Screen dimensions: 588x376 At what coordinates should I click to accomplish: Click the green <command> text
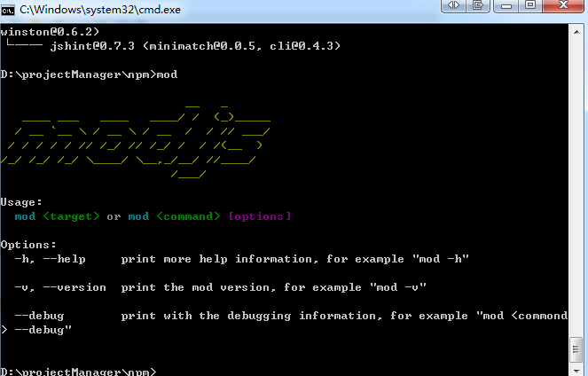coord(188,216)
